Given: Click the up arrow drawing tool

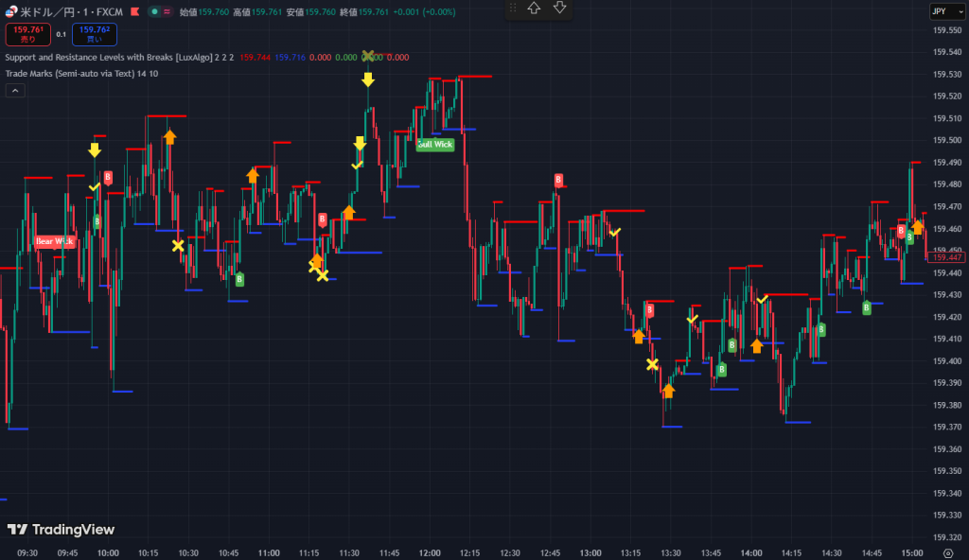Looking at the screenshot, I should tap(534, 9).
